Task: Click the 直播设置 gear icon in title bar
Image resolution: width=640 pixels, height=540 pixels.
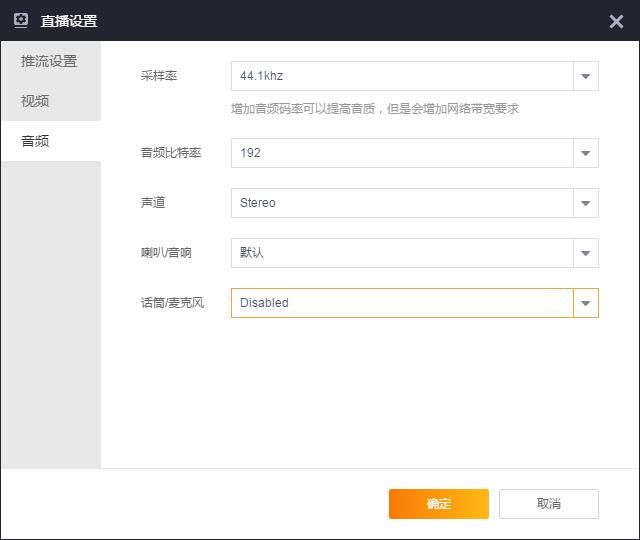Action: point(21,20)
